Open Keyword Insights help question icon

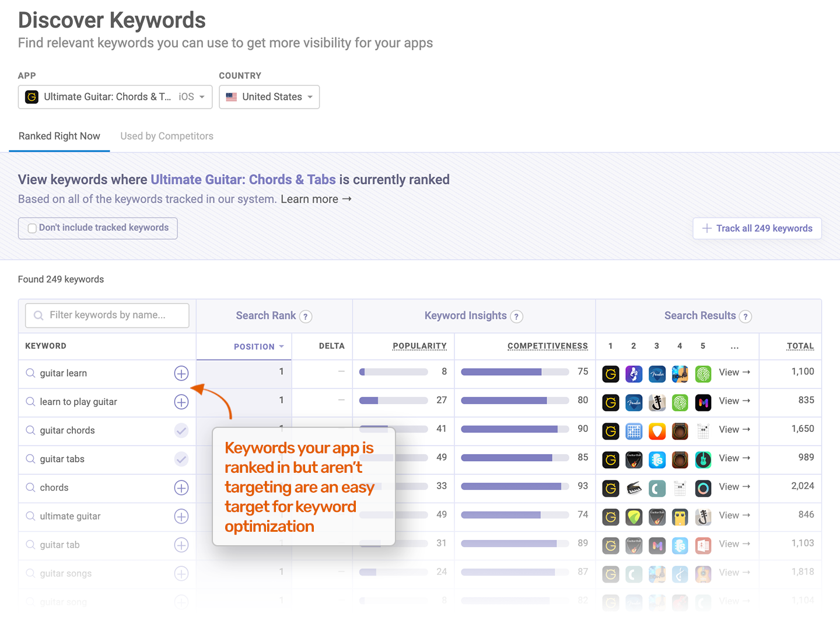tap(516, 316)
